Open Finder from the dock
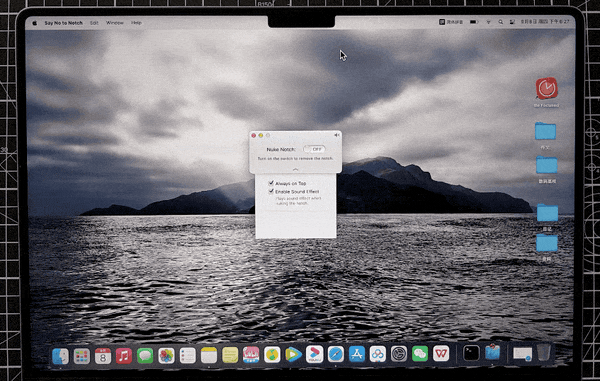 click(x=60, y=356)
